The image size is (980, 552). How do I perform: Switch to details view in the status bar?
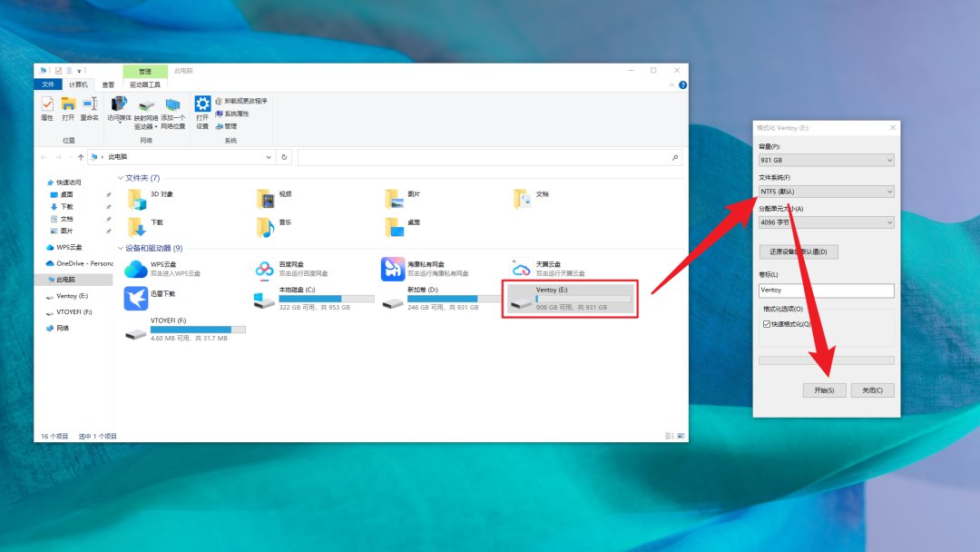pyautogui.click(x=670, y=436)
